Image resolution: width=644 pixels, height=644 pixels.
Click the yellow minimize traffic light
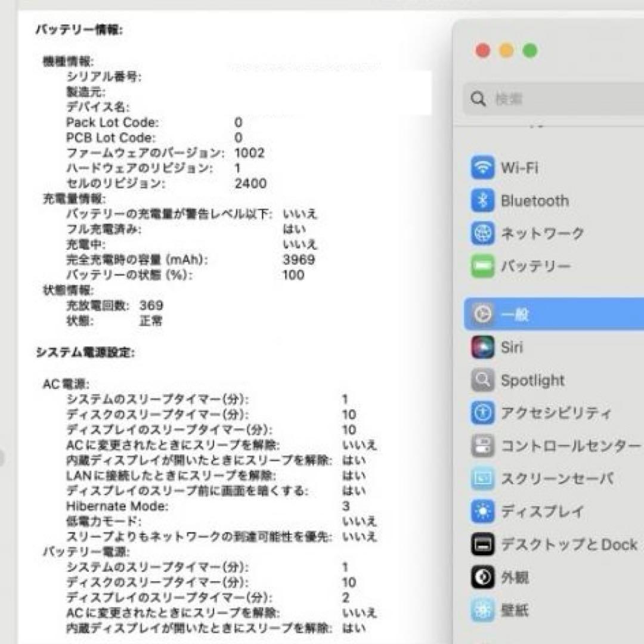pyautogui.click(x=506, y=51)
